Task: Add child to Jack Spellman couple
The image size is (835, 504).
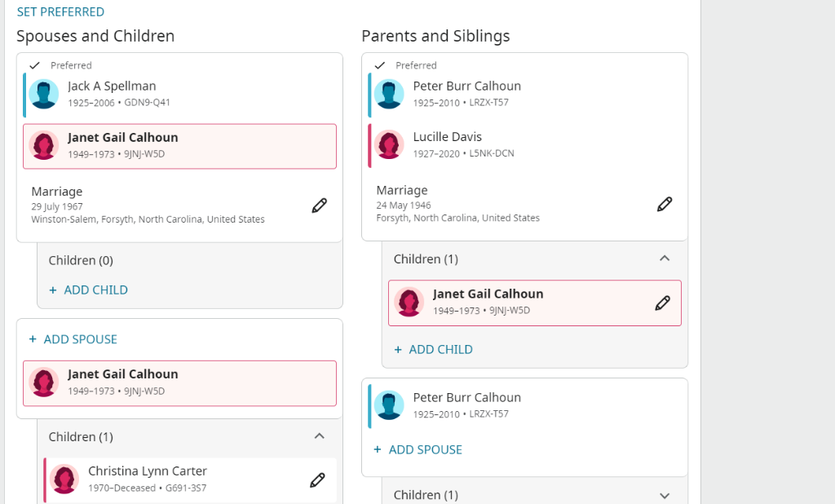Action: (x=88, y=290)
